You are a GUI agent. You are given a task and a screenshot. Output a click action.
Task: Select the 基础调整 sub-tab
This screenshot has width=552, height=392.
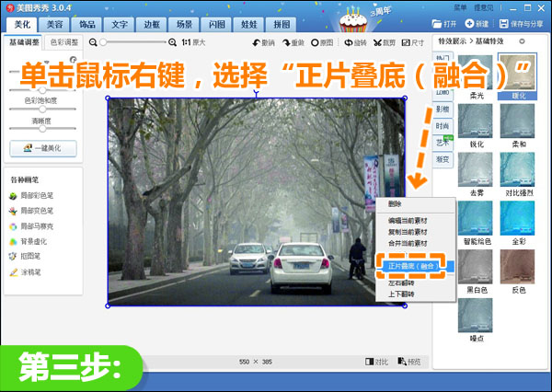(23, 42)
